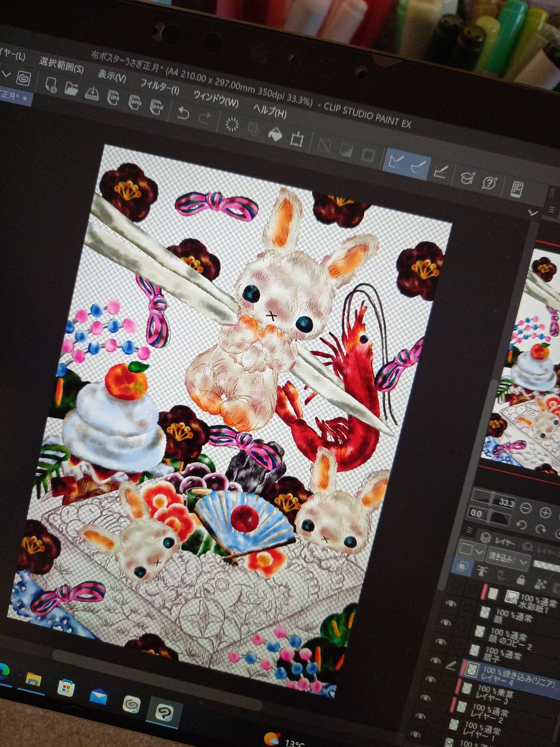Open the 選択範囲(S) menu
The image size is (560, 747).
pyautogui.click(x=61, y=65)
